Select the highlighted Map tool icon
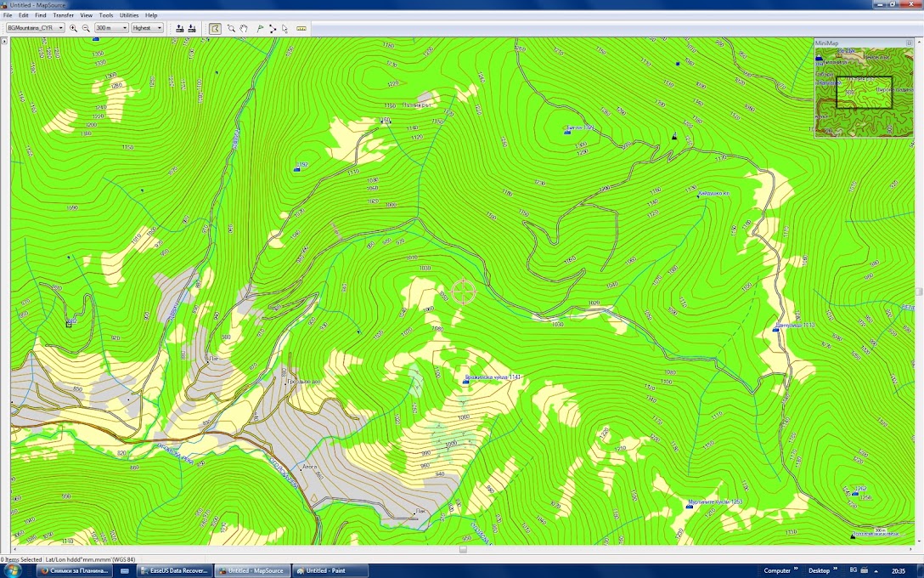924x578 pixels. coord(215,28)
